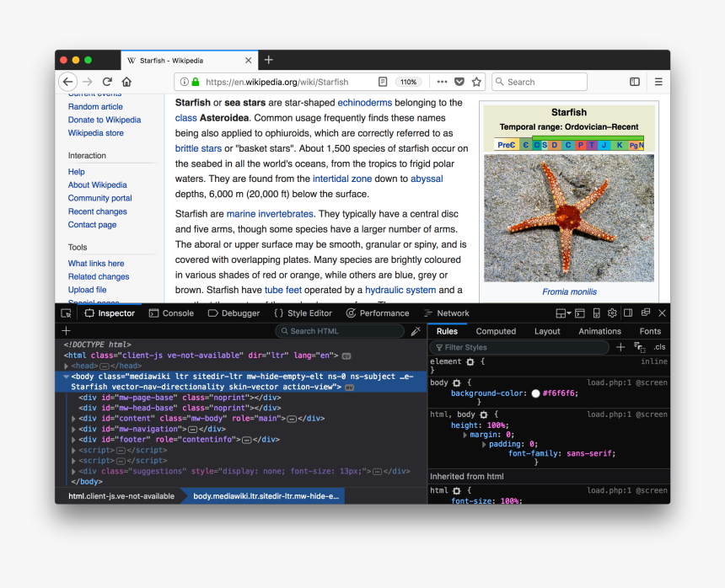Viewport: 725px width, 588px height.
Task: Show tools in a separate window
Action: point(646,313)
